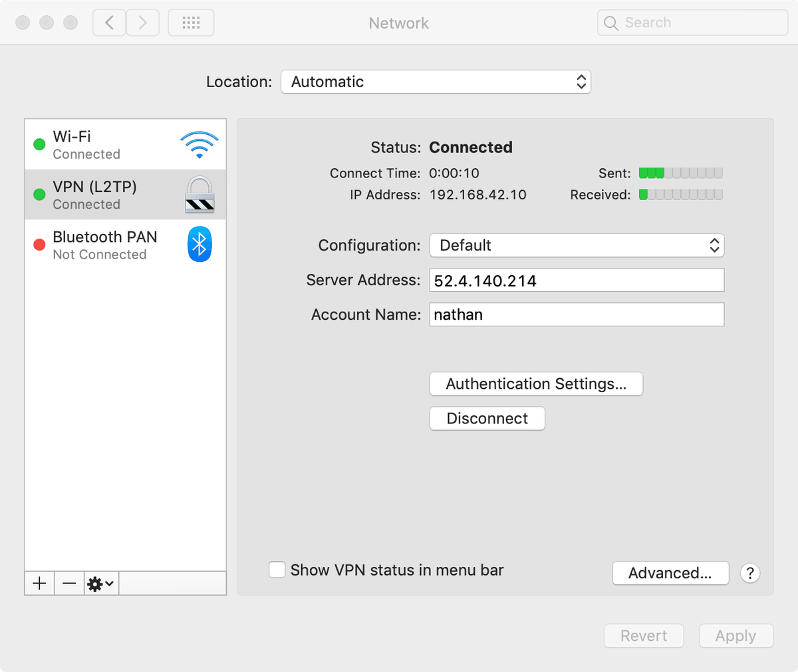Screen dimensions: 798x672
Task: Add a new network service with the plus button
Action: pos(39,583)
